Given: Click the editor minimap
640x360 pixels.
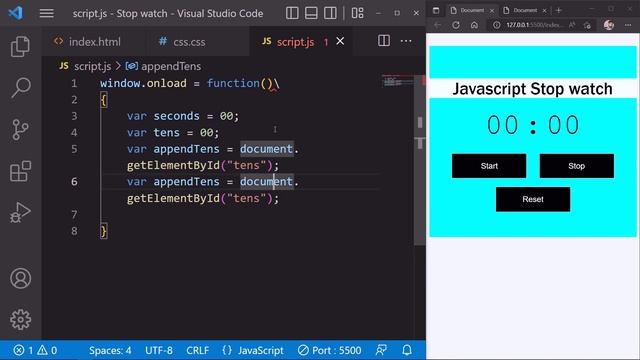Looking at the screenshot, I should (x=398, y=81).
